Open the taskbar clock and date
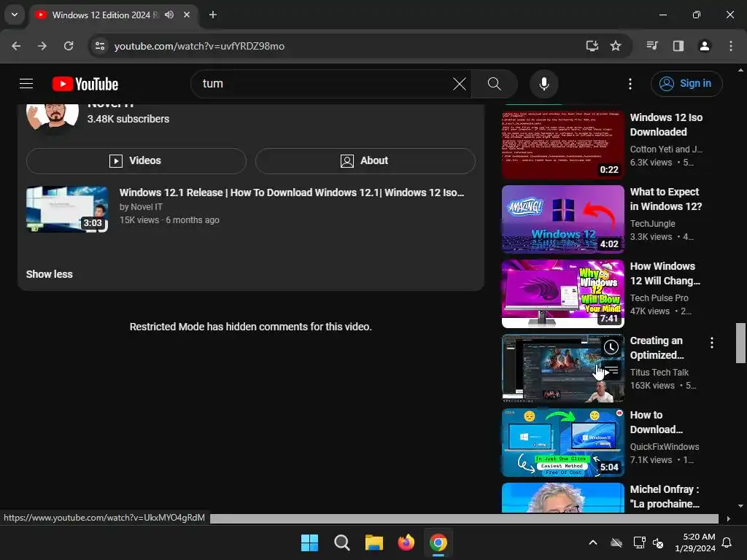 [x=694, y=542]
